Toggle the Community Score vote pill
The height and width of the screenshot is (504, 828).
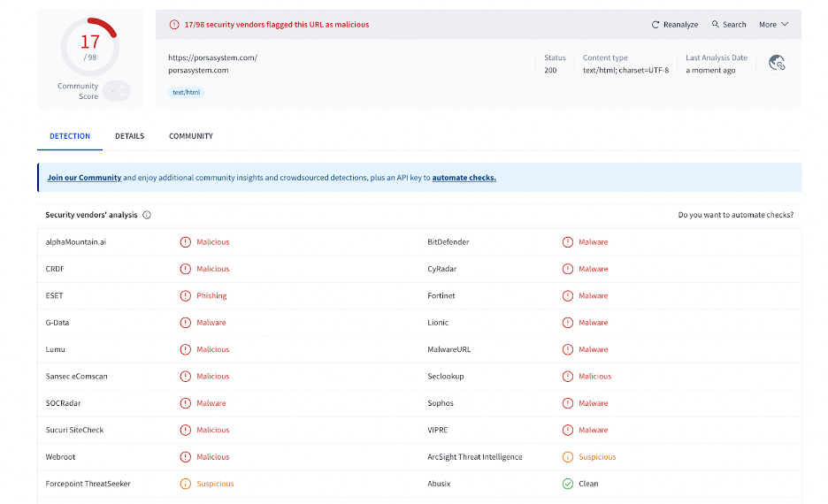(x=116, y=90)
